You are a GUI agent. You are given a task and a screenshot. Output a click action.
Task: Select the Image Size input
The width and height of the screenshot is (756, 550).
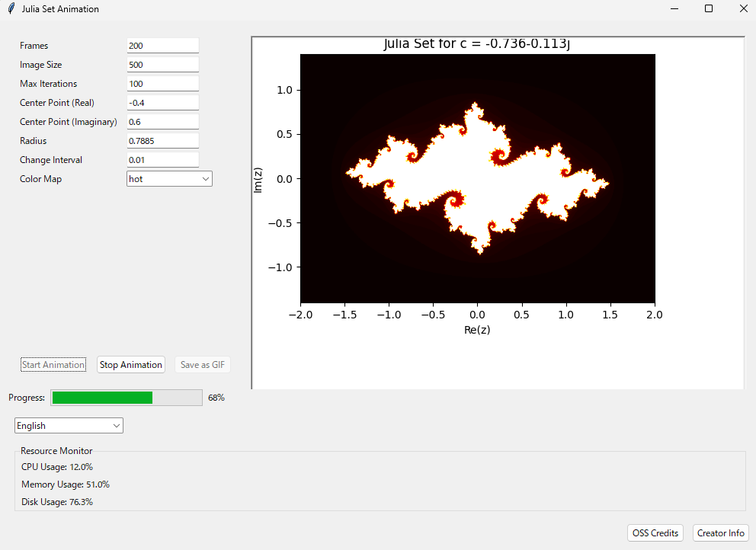pyautogui.click(x=162, y=64)
